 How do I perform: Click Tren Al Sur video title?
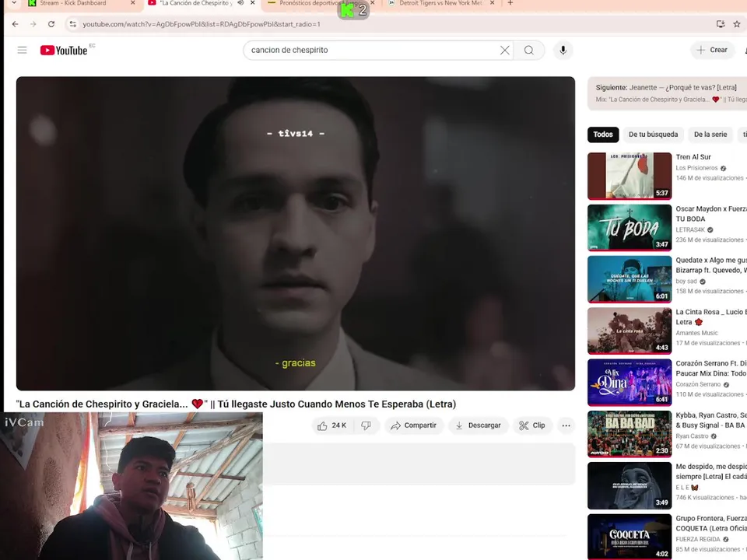(x=693, y=156)
